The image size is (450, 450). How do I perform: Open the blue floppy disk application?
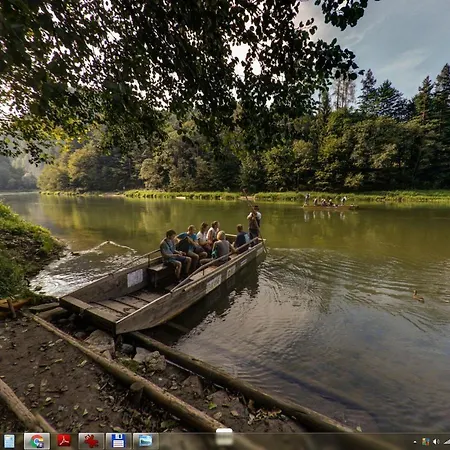click(118, 441)
